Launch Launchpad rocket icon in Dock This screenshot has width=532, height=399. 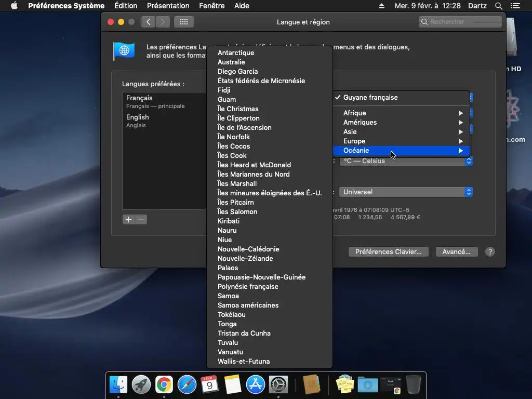coord(141,384)
